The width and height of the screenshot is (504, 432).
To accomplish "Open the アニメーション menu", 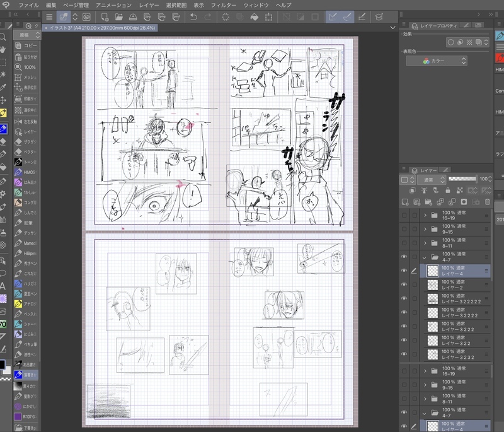I will point(114,5).
